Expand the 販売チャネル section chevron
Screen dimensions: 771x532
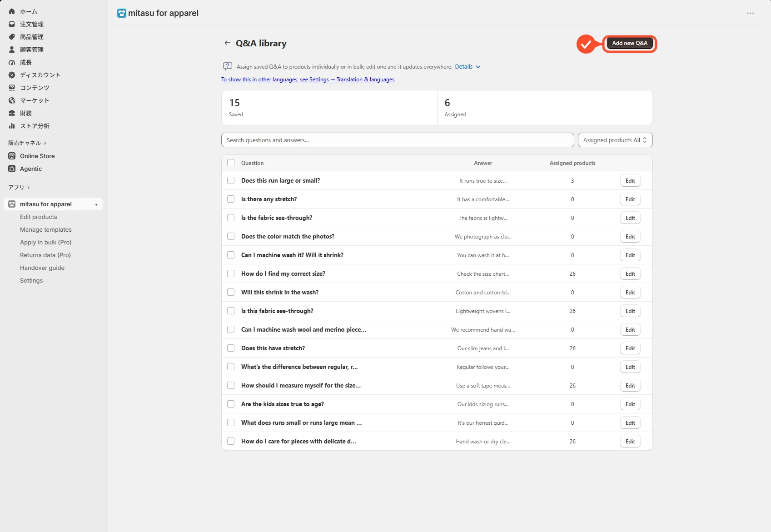[45, 143]
